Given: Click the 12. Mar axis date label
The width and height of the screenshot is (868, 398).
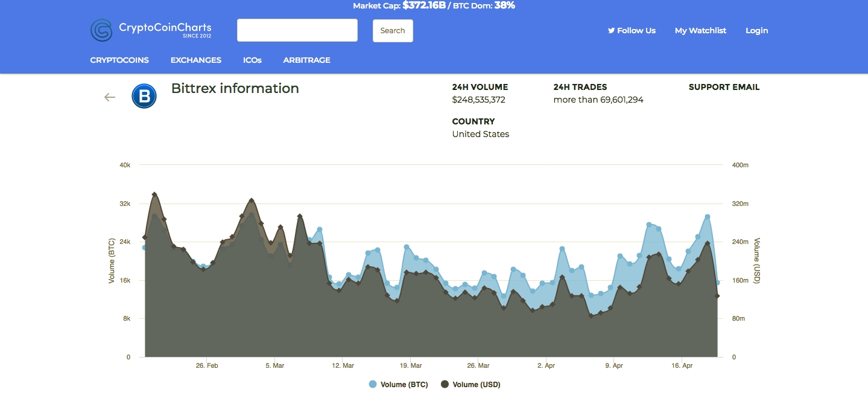Looking at the screenshot, I should click(x=343, y=365).
